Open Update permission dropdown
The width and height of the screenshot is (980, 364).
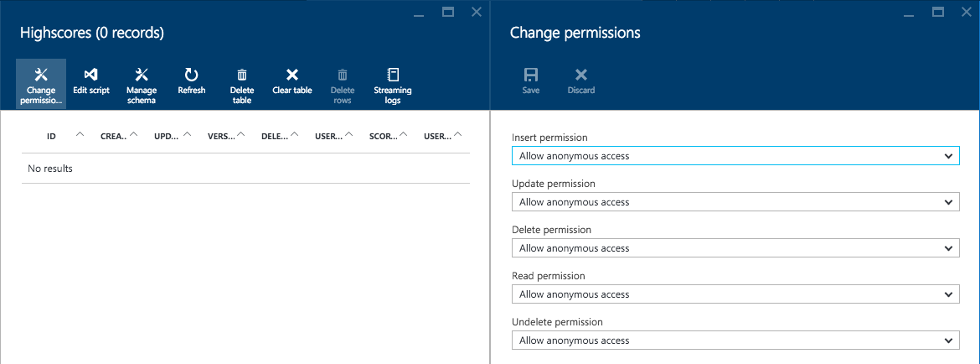735,202
